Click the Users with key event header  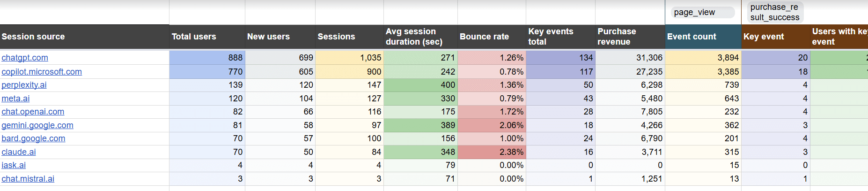(x=839, y=37)
